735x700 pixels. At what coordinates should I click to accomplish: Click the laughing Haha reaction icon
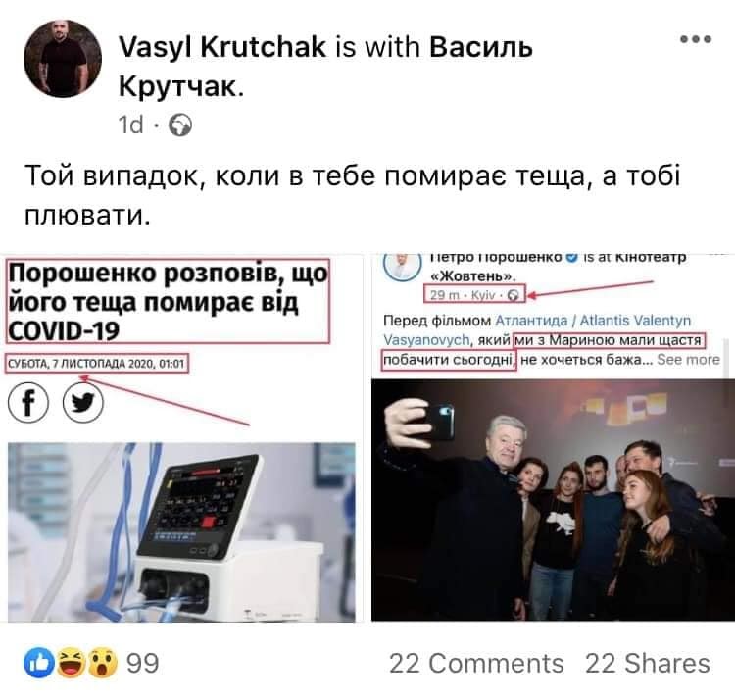(71, 663)
